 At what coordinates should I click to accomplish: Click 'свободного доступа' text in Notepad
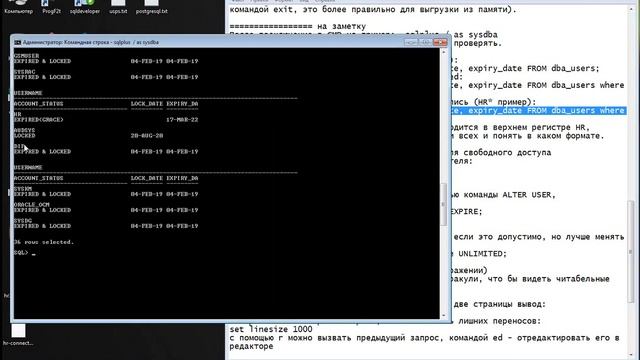(507, 153)
